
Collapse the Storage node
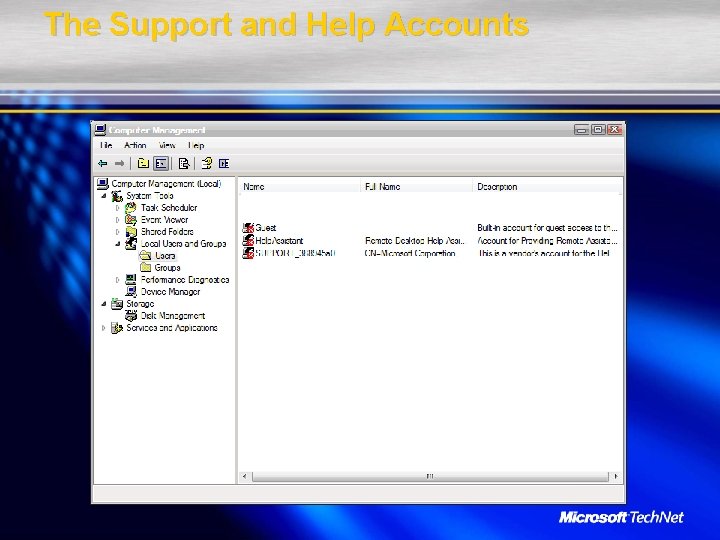click(x=104, y=304)
